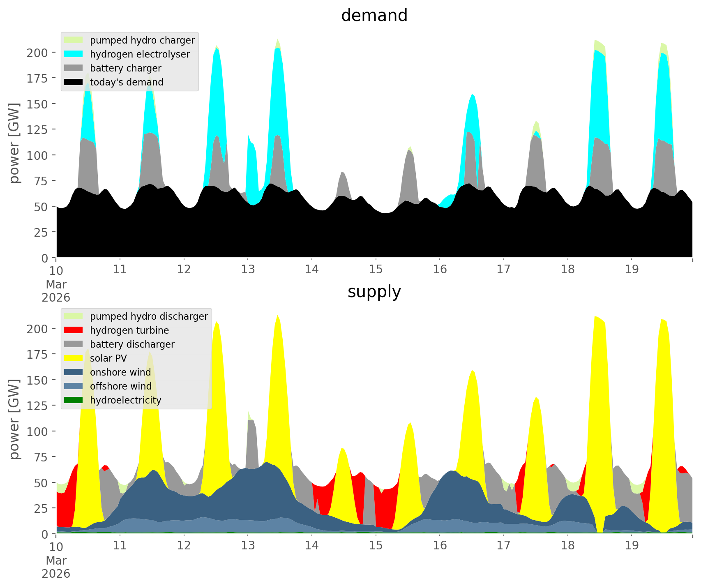This screenshot has height=588, width=701.
Task: Click the cyan hydrogen electrolyser legend swatch
Action: pos(74,54)
